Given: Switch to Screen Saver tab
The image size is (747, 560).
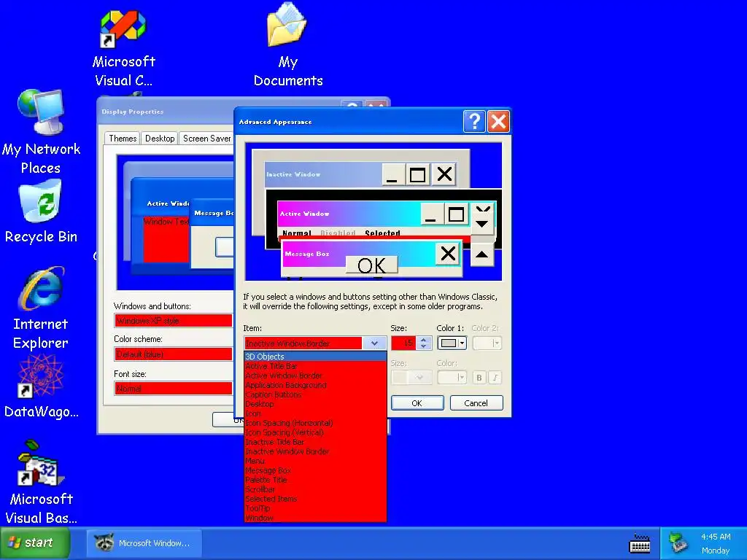Looking at the screenshot, I should click(206, 138).
